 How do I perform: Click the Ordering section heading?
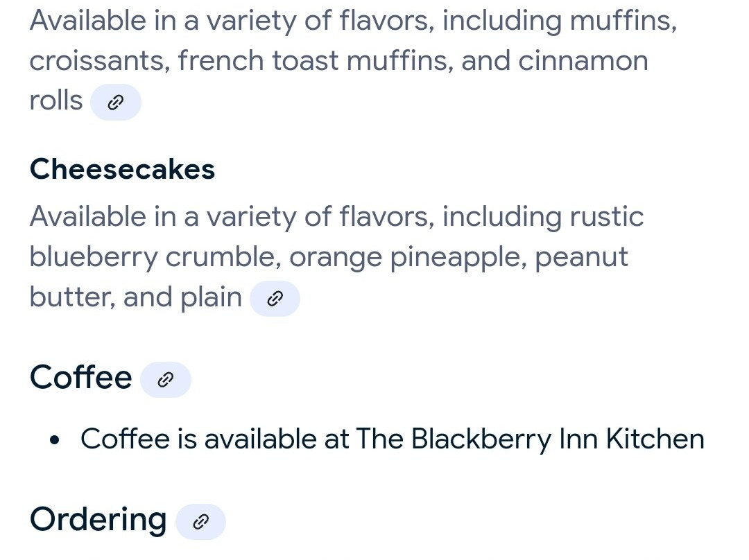98,520
